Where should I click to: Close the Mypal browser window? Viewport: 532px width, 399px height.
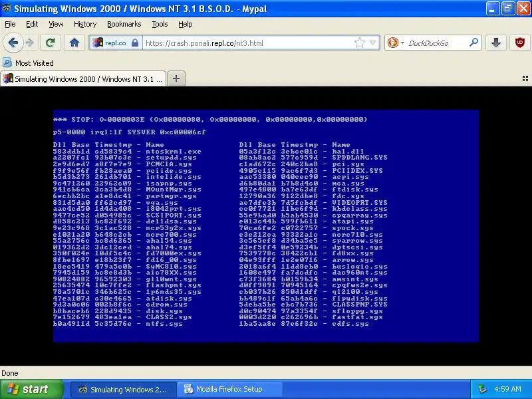[x=523, y=9]
